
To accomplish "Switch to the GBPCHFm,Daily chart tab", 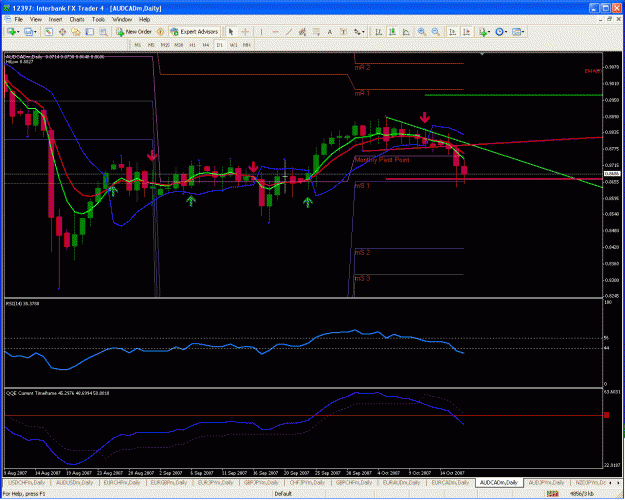I will 355,483.
